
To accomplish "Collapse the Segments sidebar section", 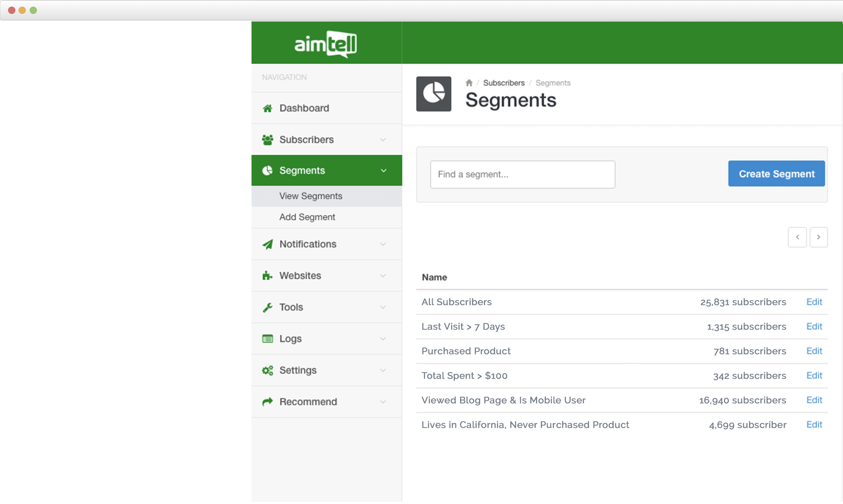I will [383, 171].
